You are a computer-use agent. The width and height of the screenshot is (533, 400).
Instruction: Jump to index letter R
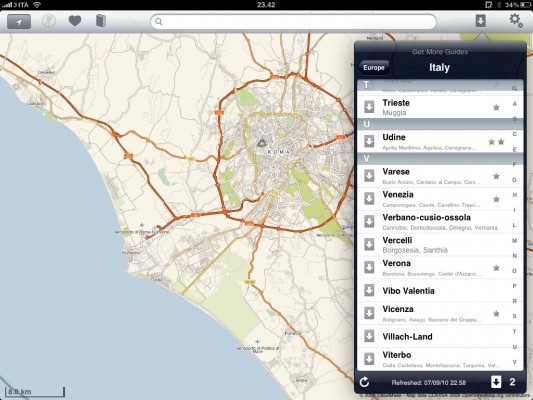515,301
